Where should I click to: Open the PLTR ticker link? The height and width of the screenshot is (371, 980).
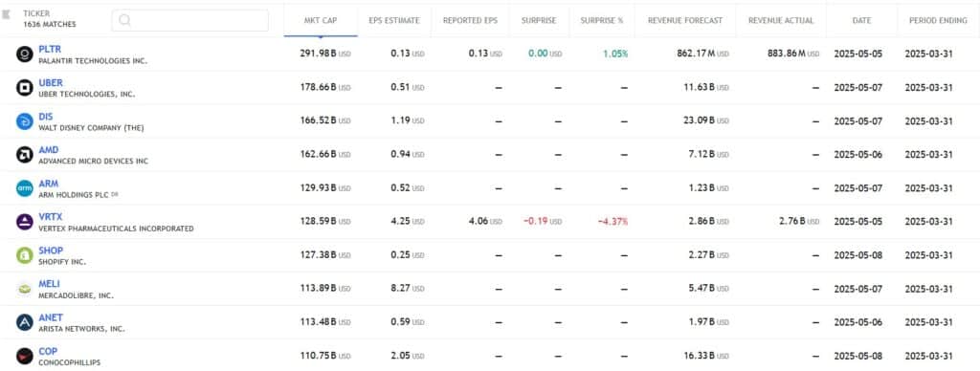pos(50,50)
